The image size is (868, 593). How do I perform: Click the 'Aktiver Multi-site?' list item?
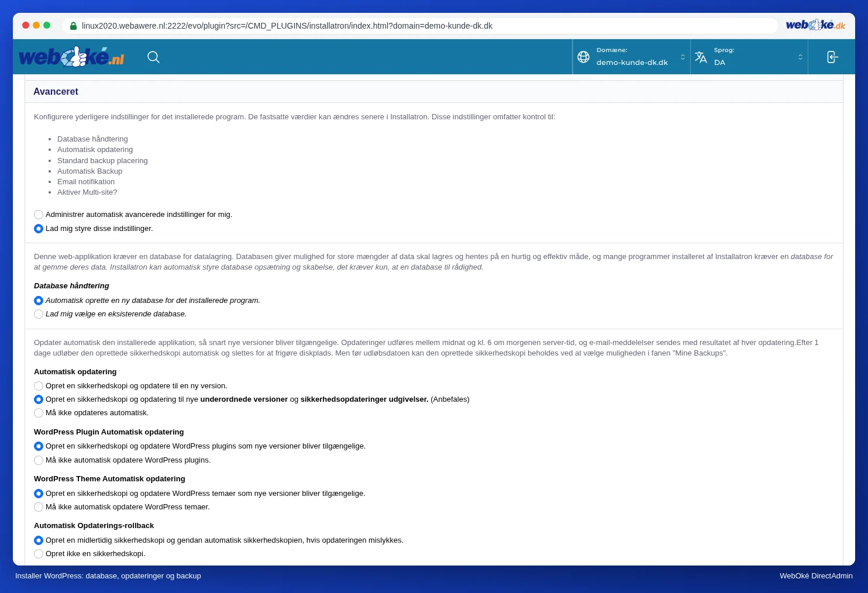click(87, 192)
